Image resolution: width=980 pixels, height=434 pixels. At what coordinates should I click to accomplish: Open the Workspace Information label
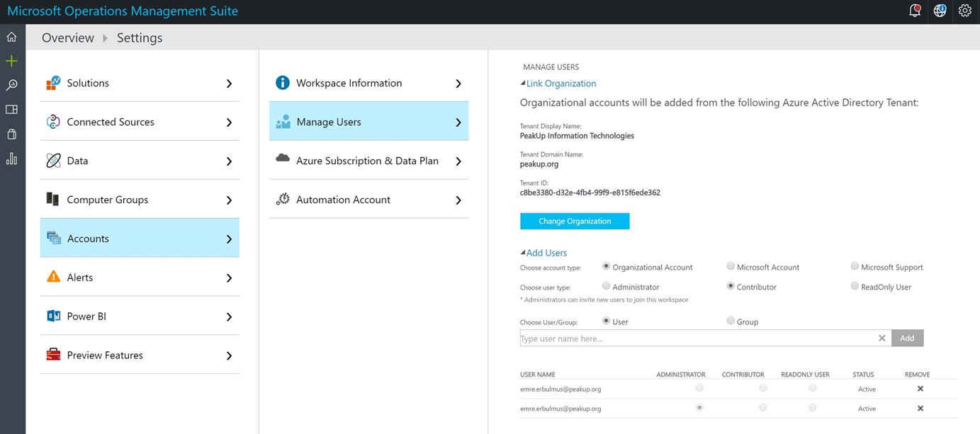click(349, 83)
